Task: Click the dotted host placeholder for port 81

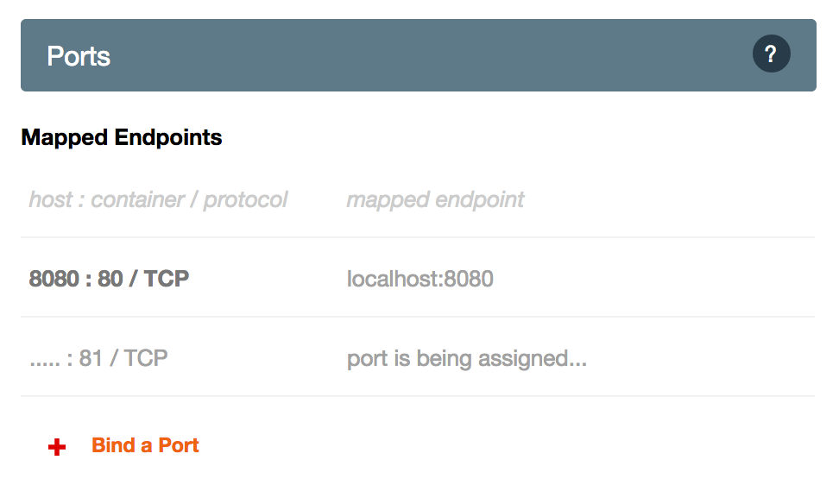Action: [45, 362]
